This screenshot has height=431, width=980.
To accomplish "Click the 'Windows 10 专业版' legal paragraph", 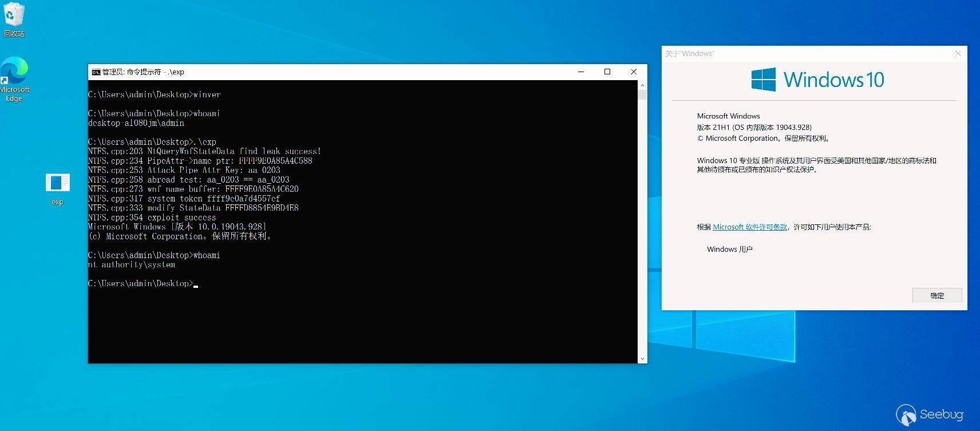I will point(817,165).
